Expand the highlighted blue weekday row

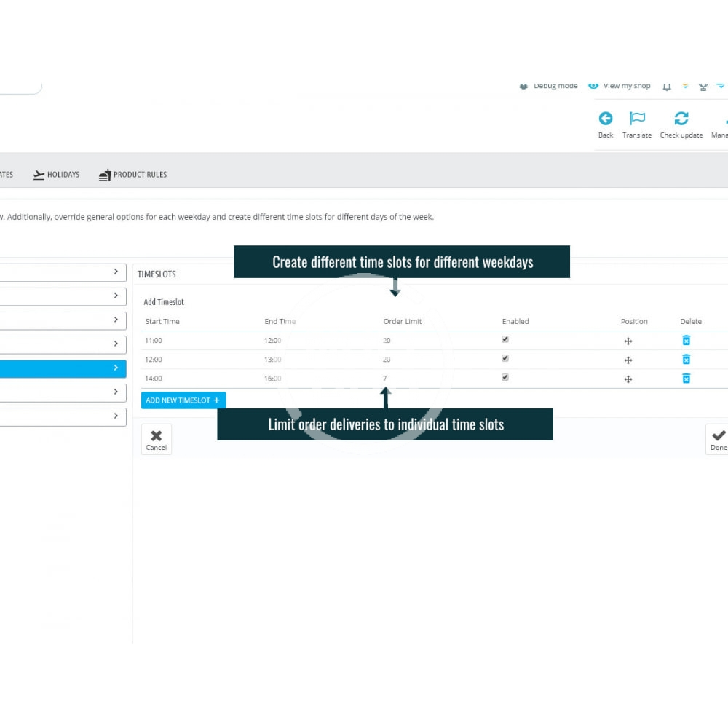point(116,368)
